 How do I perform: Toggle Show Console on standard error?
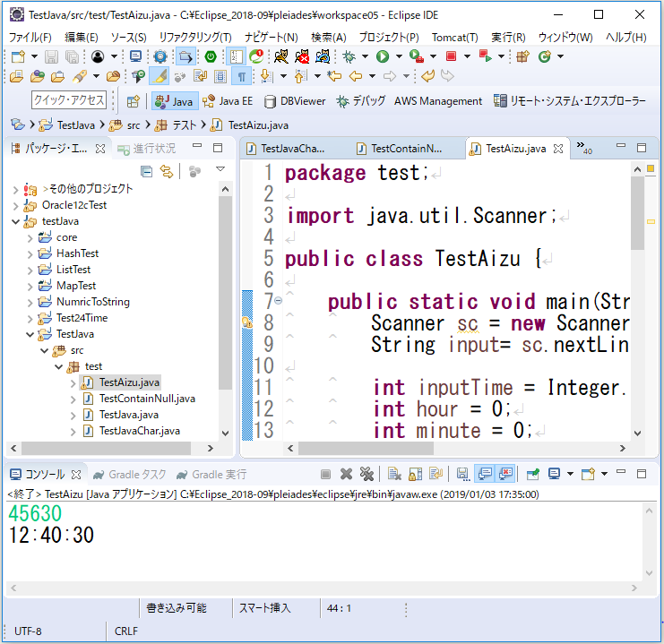click(505, 474)
